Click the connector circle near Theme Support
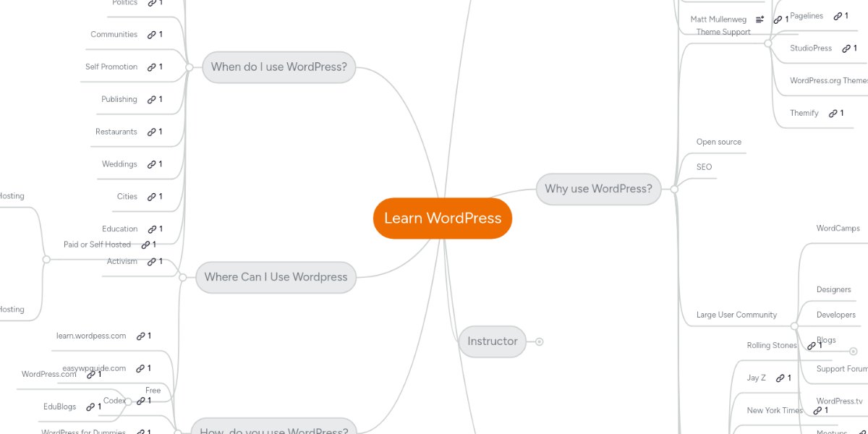Image resolution: width=868 pixels, height=434 pixels. (768, 43)
